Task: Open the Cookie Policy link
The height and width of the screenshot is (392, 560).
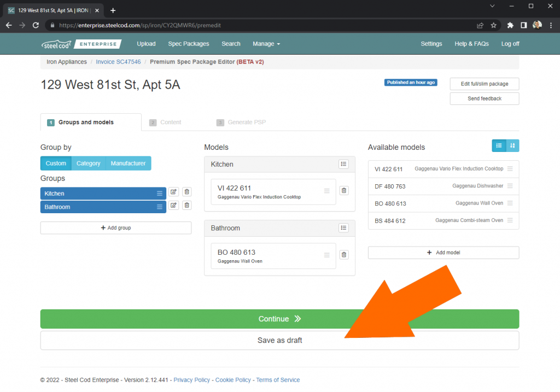Action: [233, 380]
